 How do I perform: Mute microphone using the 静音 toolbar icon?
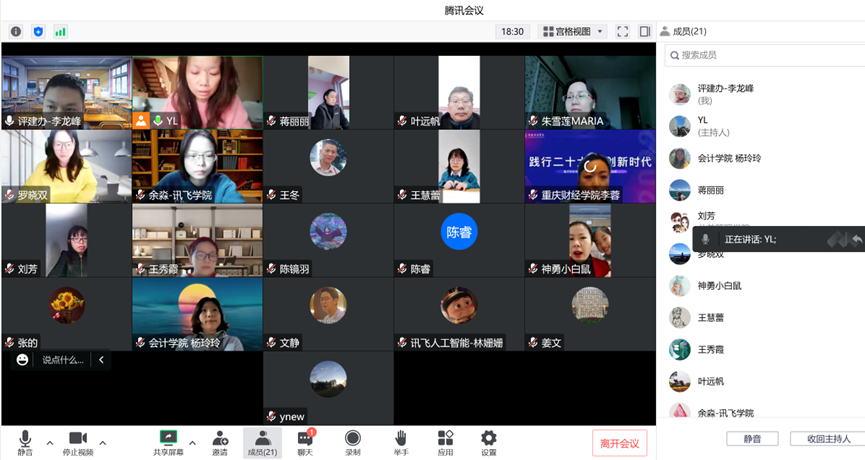coord(25,442)
